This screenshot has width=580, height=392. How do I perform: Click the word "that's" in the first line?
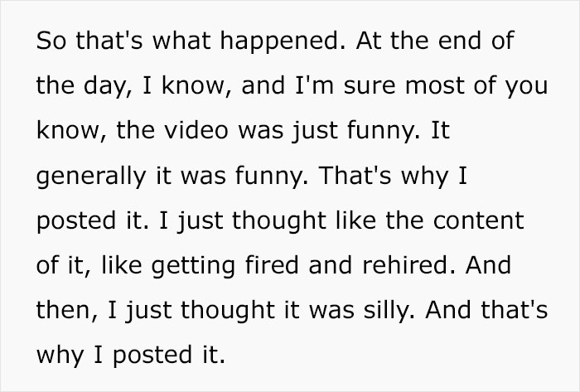(109, 41)
